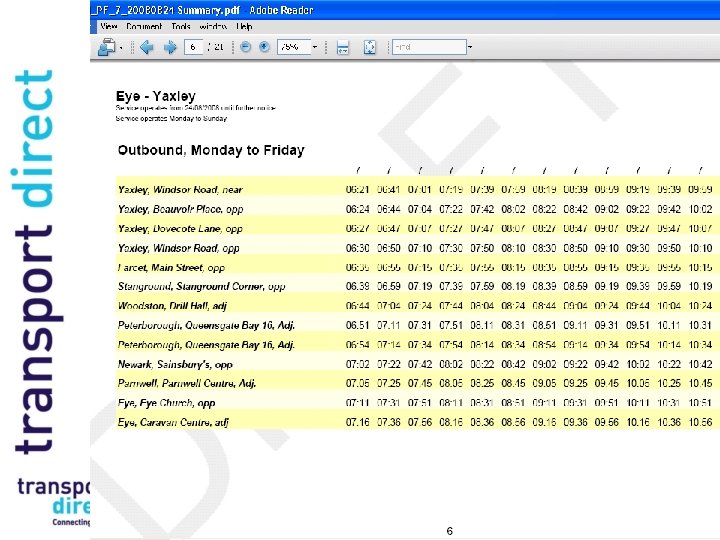Open the Tools menu

pos(180,26)
